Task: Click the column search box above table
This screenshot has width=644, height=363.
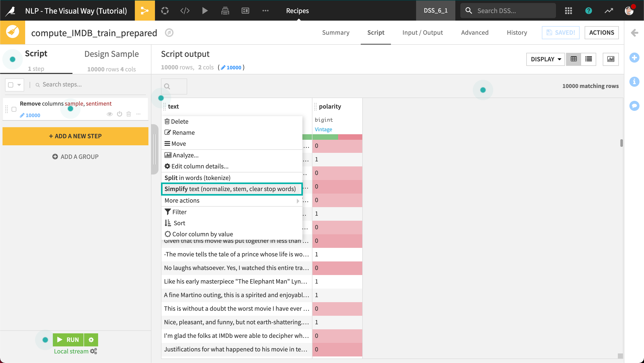Action: 174,86
